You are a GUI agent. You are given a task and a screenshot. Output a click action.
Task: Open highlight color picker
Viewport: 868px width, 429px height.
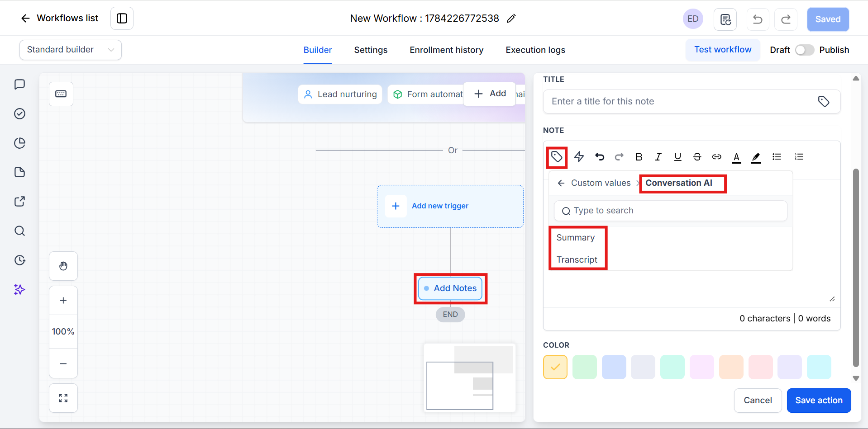(x=756, y=157)
